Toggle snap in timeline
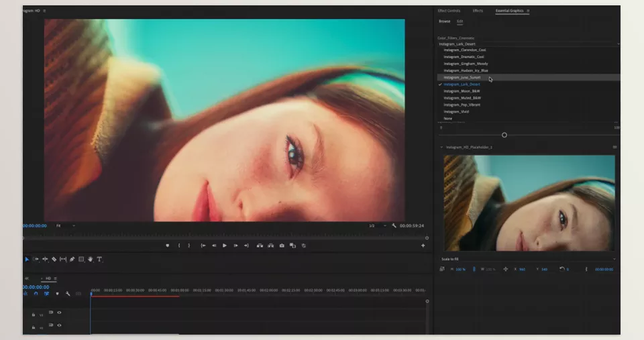This screenshot has width=644, height=340. [36, 294]
